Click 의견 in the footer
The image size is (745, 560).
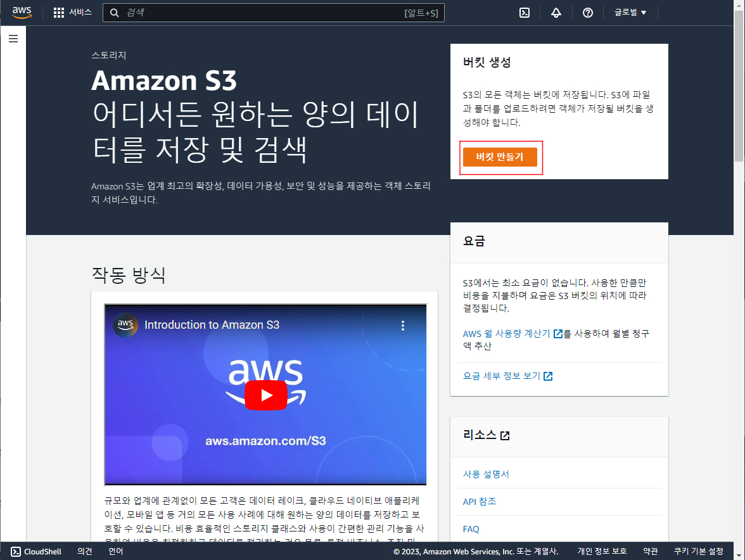[x=85, y=551]
